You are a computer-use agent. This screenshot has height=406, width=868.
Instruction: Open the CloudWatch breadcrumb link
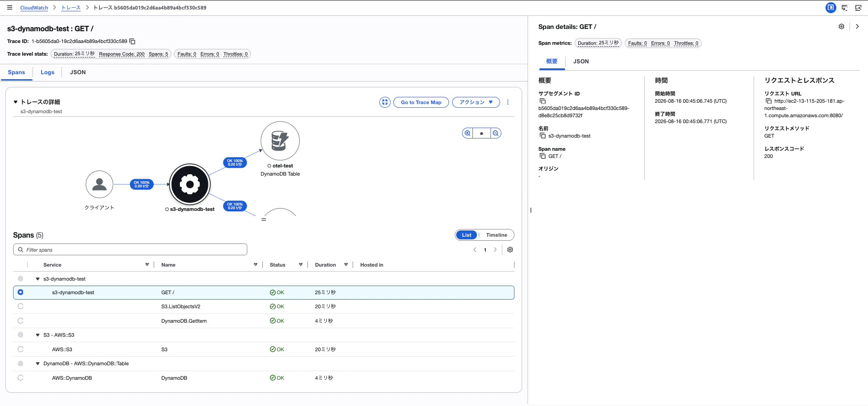tap(34, 8)
